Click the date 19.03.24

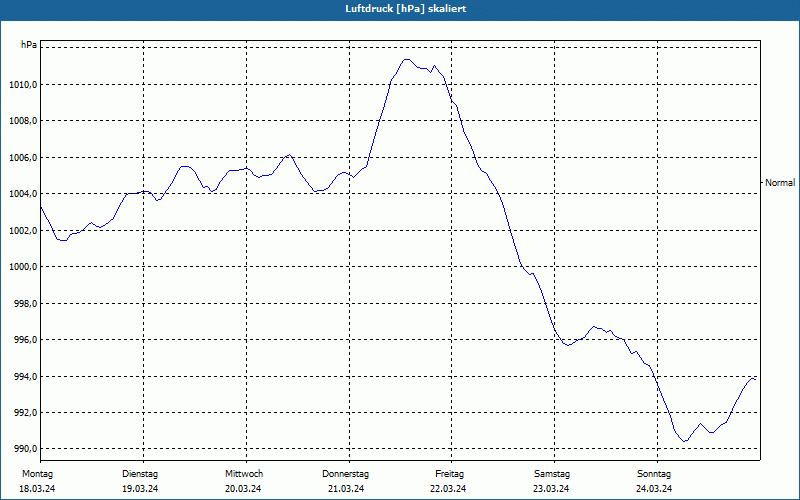click(140, 489)
